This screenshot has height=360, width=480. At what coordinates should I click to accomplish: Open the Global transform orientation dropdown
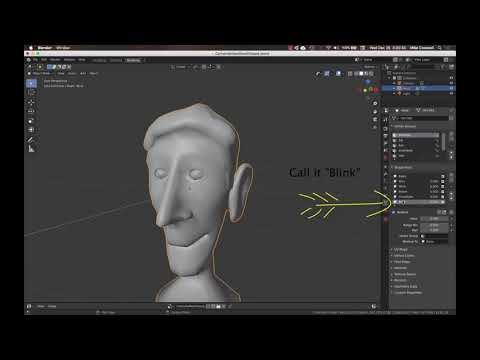(x=180, y=67)
